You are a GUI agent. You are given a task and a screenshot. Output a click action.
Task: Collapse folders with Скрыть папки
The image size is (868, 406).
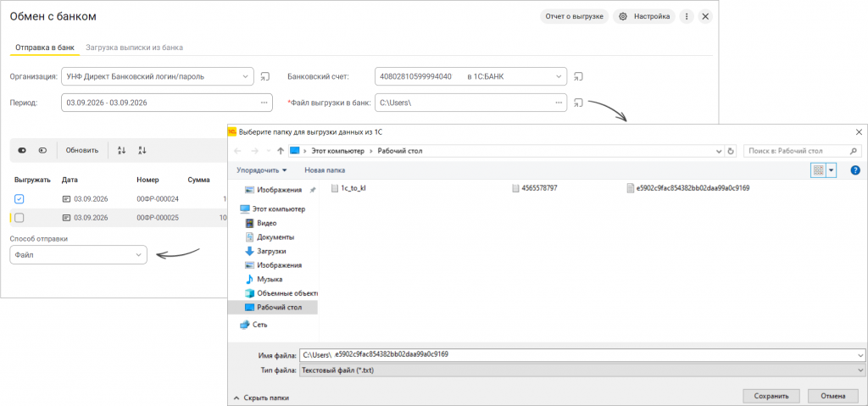click(261, 398)
